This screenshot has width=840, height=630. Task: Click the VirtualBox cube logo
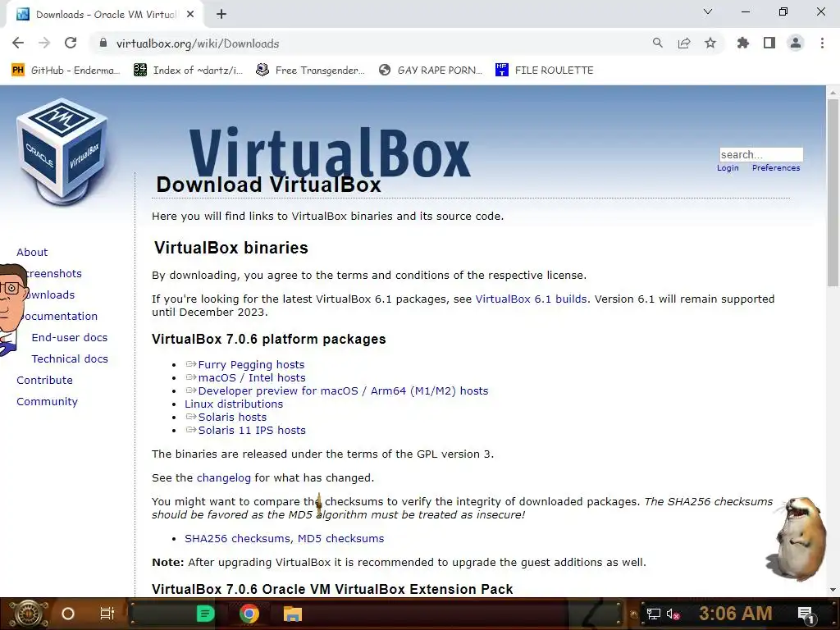[62, 151]
